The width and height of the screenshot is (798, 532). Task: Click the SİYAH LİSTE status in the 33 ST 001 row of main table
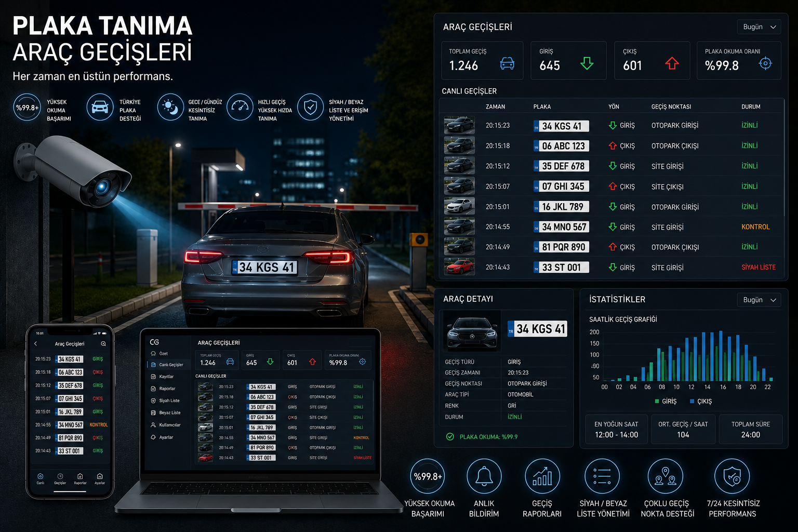pos(759,267)
